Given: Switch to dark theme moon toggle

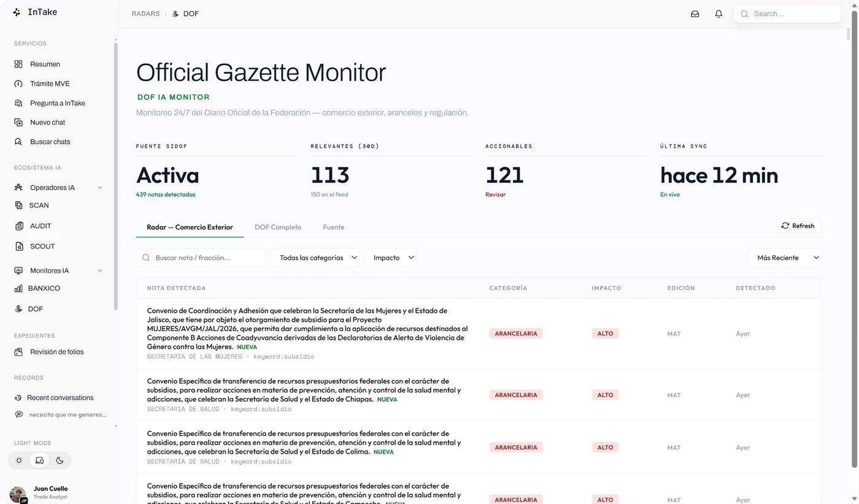Looking at the screenshot, I should (60, 460).
